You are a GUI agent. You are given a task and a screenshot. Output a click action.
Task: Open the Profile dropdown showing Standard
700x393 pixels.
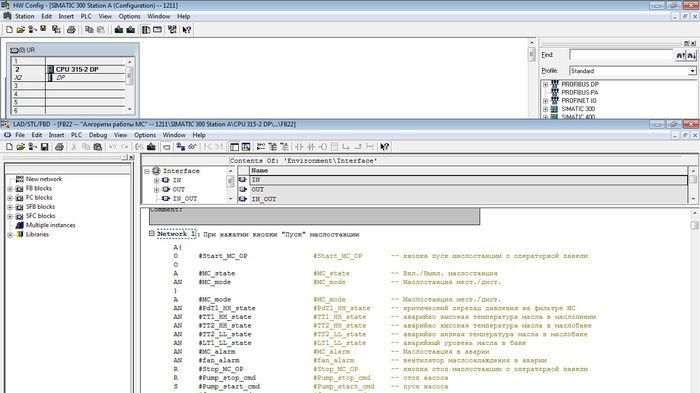click(692, 71)
